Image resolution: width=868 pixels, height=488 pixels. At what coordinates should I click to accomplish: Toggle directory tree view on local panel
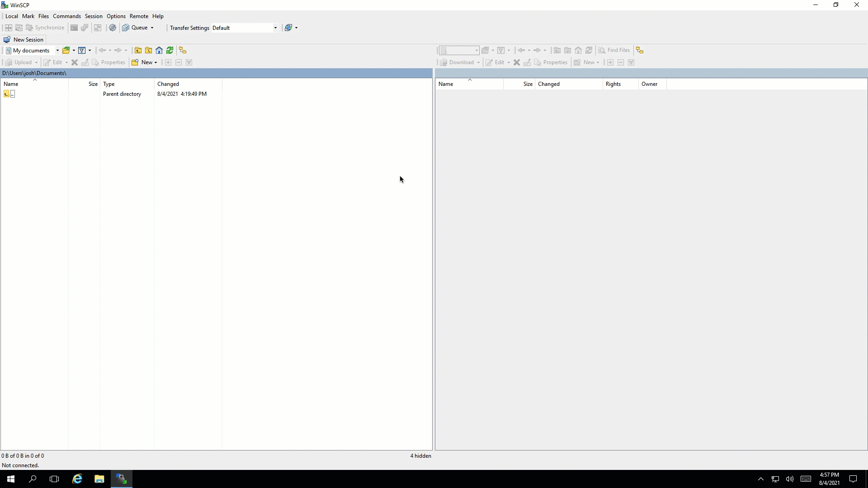pyautogui.click(x=183, y=50)
